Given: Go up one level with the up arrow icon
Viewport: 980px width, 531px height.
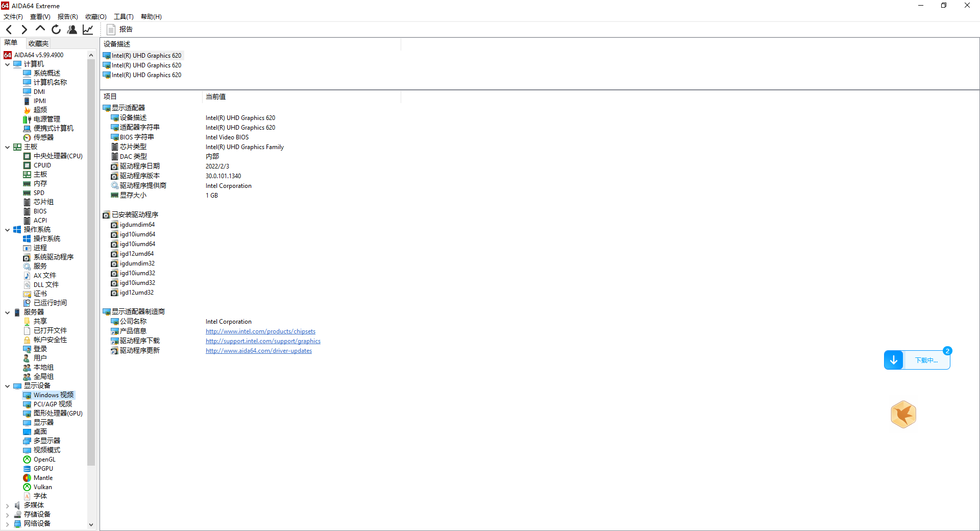Looking at the screenshot, I should [x=40, y=29].
